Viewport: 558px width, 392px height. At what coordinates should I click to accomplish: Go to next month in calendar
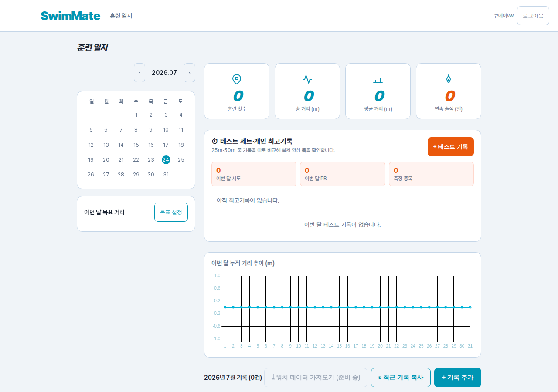tap(189, 73)
